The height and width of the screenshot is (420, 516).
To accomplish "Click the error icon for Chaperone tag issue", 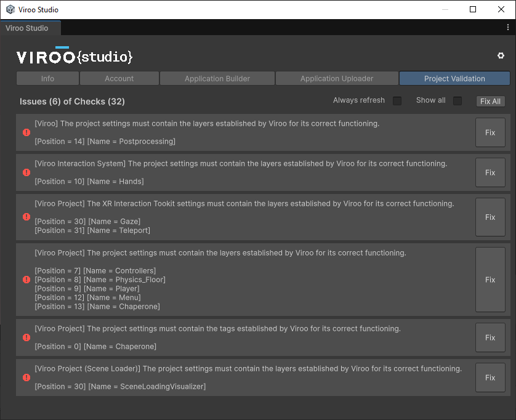I will coord(26,337).
